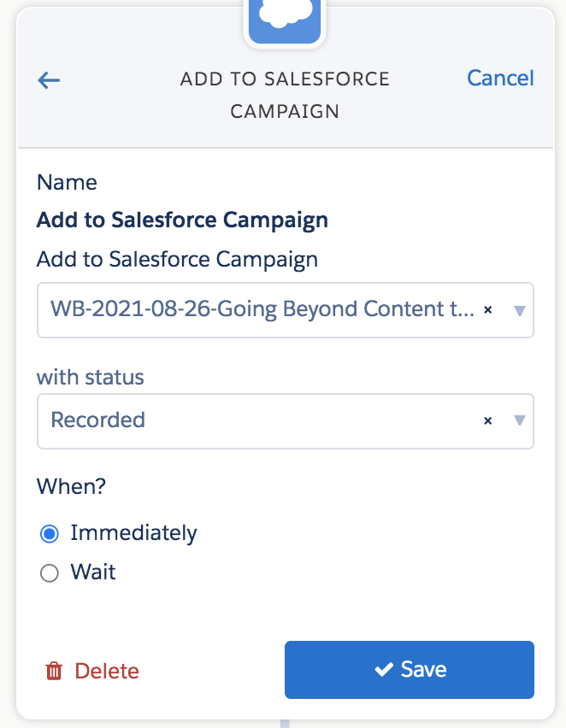Click the back arrow icon
The image size is (566, 728).
click(x=49, y=80)
